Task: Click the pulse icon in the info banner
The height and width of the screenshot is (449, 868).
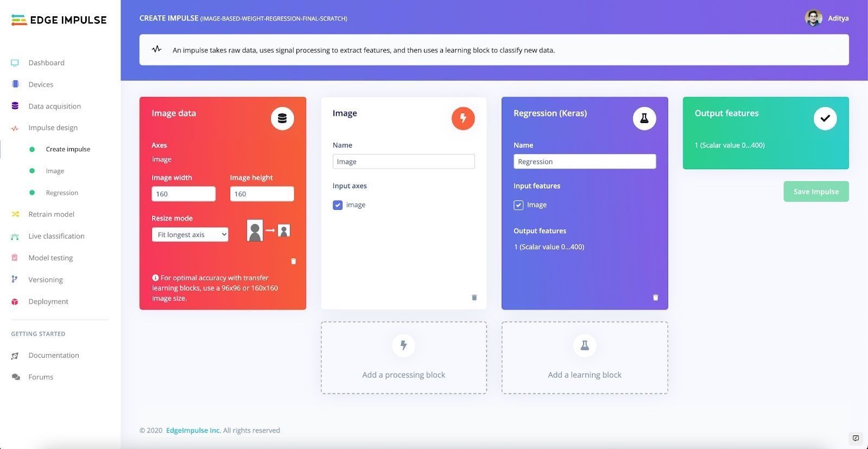Action: 157,49
